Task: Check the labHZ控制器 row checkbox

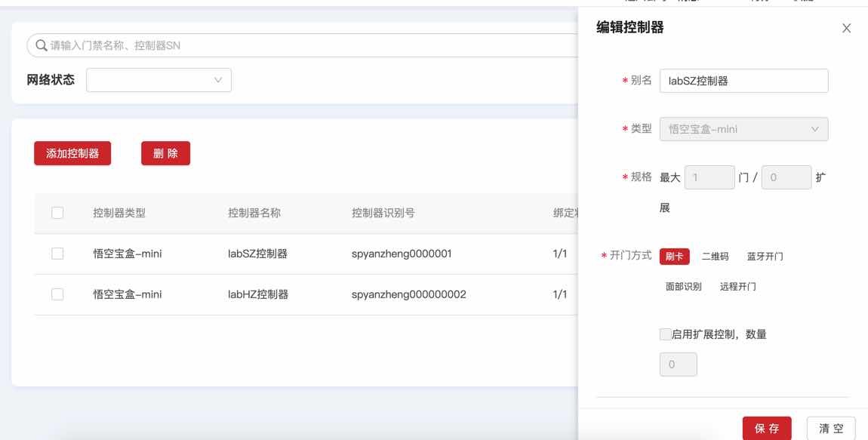Action: pyautogui.click(x=57, y=294)
